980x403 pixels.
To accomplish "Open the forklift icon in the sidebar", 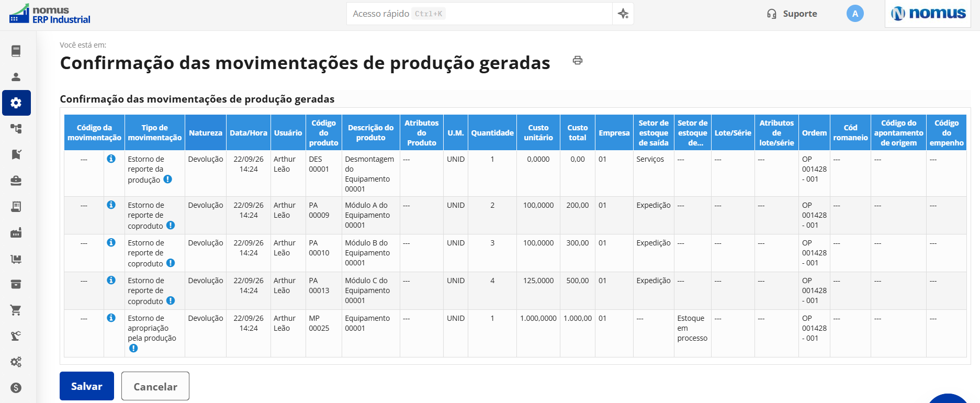I will tap(16, 259).
